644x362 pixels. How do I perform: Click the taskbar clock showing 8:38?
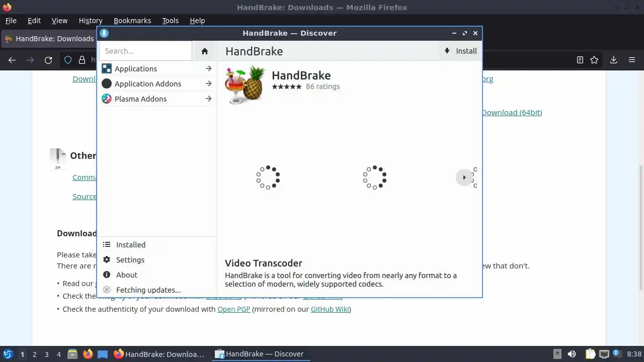pos(634,354)
